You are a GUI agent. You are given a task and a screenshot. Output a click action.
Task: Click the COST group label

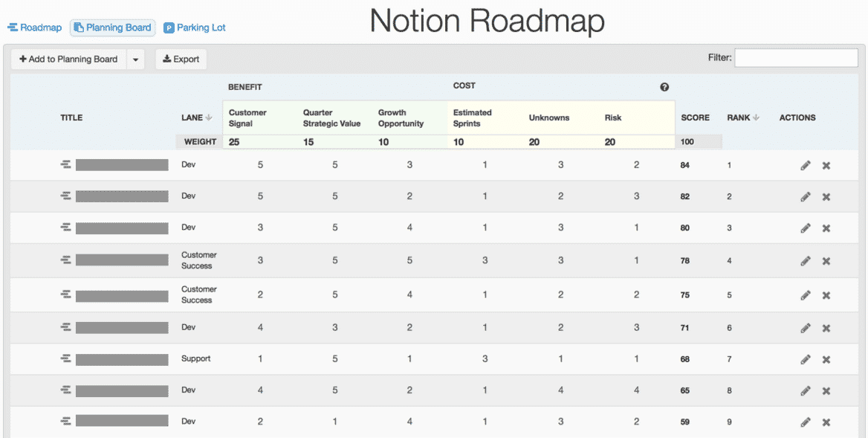tap(464, 86)
